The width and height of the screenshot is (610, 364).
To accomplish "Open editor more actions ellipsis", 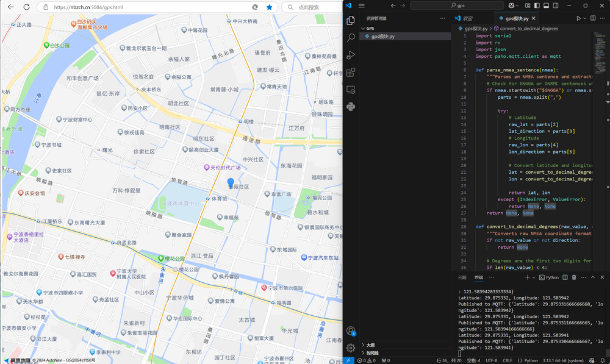I will tap(602, 18).
